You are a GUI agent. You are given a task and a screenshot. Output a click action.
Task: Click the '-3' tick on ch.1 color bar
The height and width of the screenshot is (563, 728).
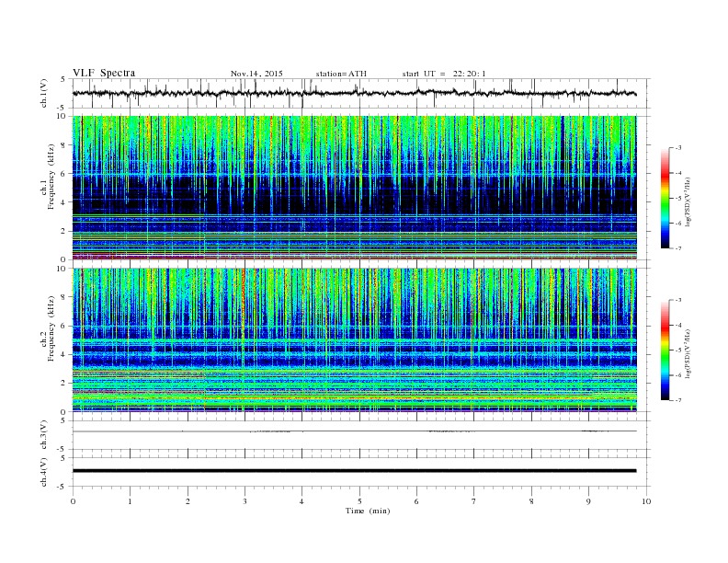click(678, 148)
